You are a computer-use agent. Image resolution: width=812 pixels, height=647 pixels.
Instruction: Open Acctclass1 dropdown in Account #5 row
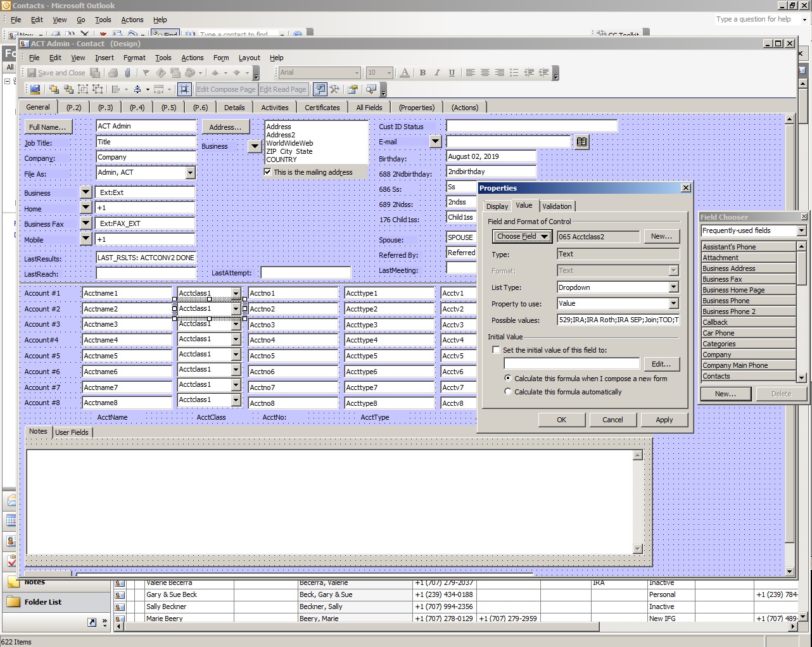236,355
